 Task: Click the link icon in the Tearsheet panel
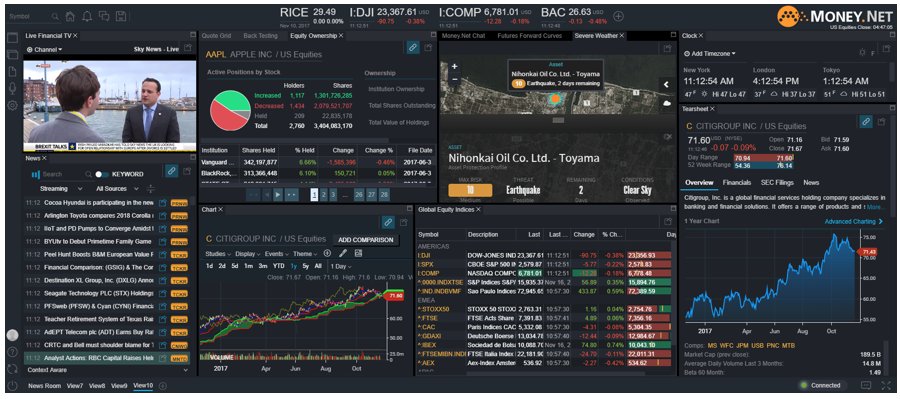coord(866,122)
